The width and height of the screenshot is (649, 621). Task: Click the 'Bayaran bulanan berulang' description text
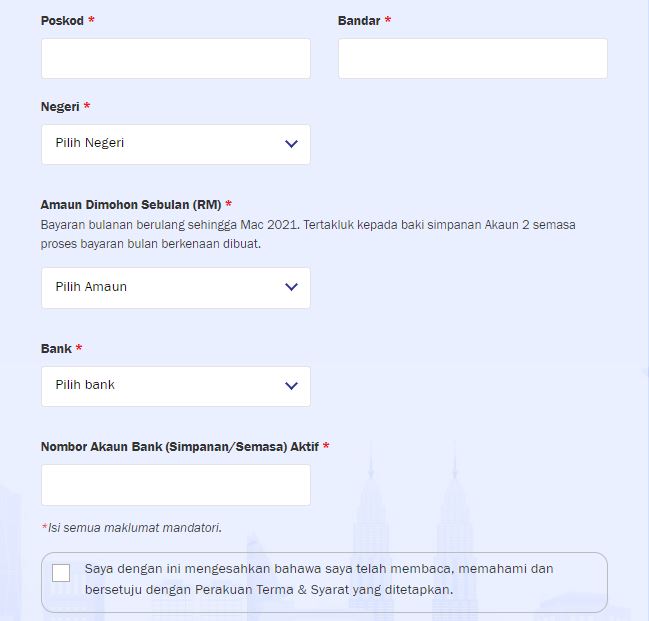(308, 234)
